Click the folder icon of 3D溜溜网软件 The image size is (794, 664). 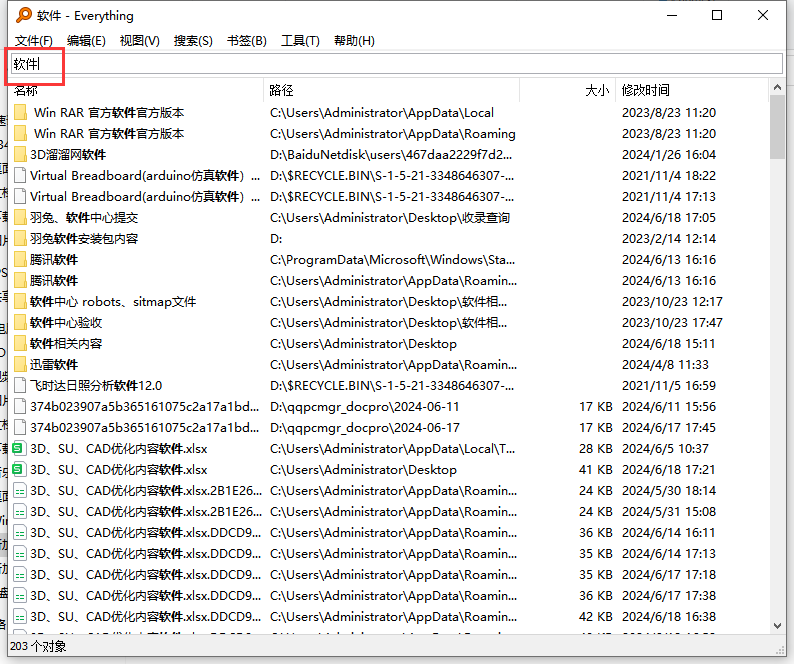point(20,154)
